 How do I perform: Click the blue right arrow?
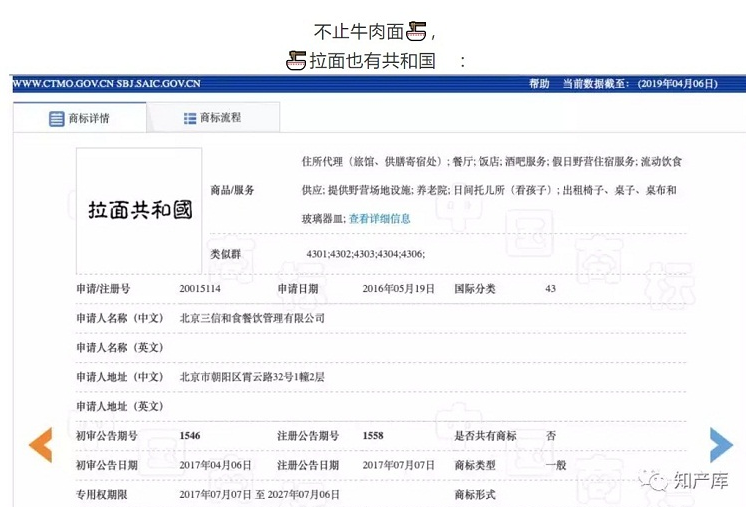pyautogui.click(x=721, y=445)
